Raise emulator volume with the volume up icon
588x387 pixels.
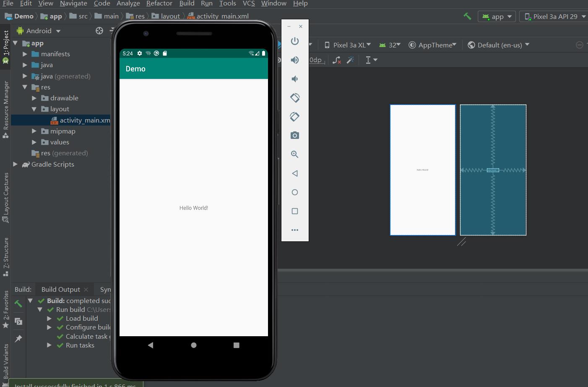click(x=295, y=60)
